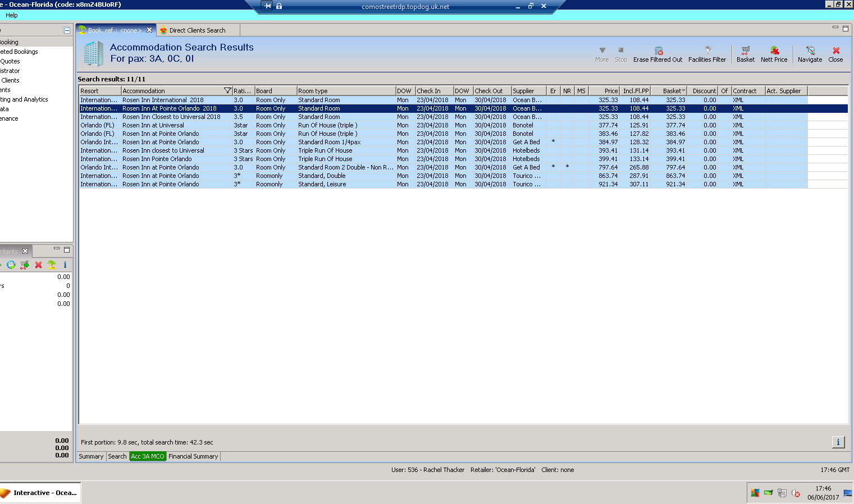Collapse the left navigation panel
This screenshot has width=854, height=504.
[x=67, y=30]
